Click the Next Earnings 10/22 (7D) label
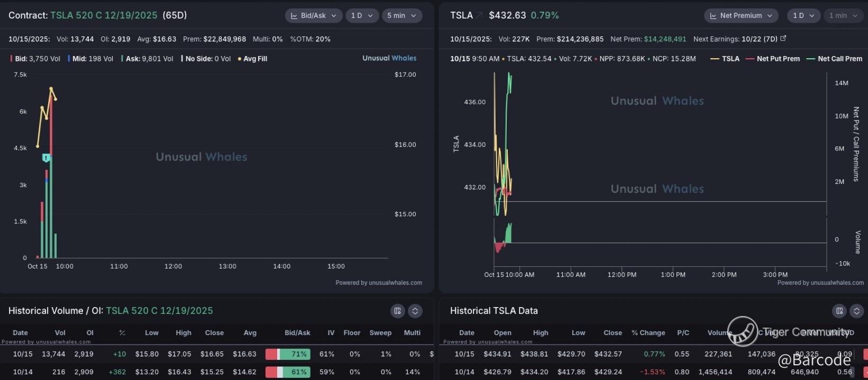This screenshot has height=380, width=868. tap(736, 39)
